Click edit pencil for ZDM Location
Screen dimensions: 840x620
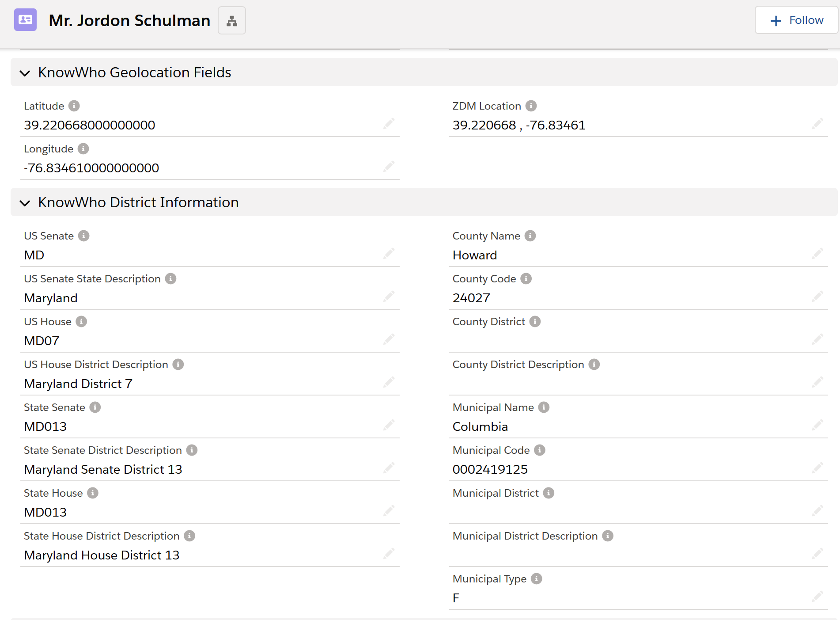817,124
